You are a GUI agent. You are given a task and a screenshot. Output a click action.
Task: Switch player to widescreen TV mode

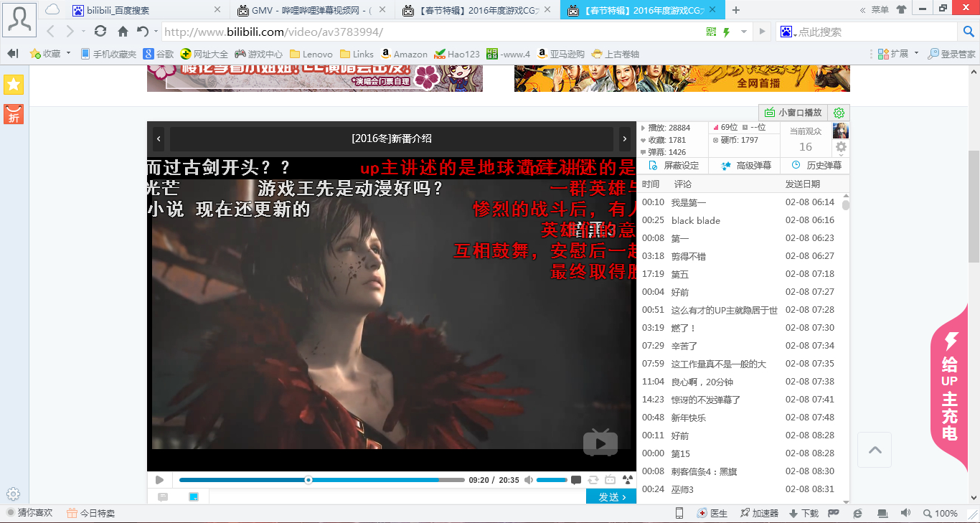coord(611,480)
